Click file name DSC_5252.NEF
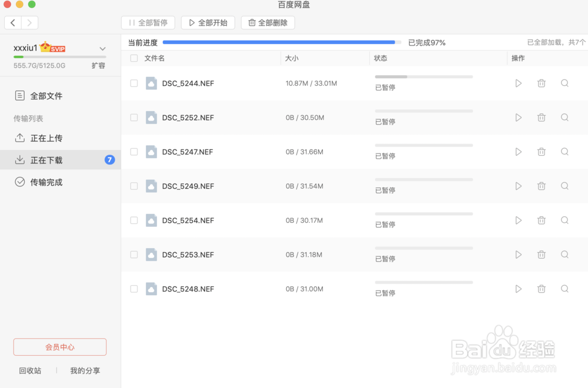 pos(188,118)
